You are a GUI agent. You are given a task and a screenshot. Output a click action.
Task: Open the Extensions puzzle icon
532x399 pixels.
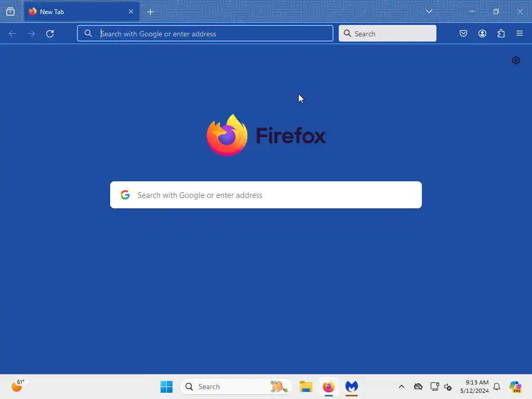coord(501,33)
